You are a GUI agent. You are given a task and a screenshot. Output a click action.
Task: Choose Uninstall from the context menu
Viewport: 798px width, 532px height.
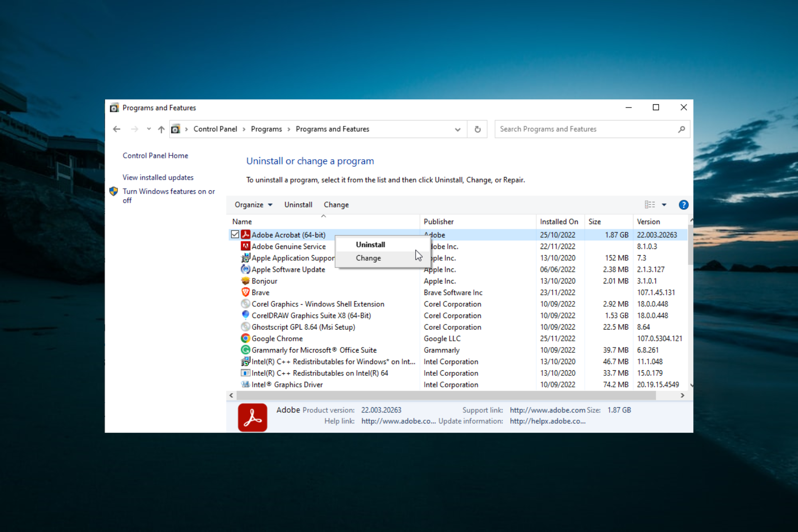tap(370, 245)
